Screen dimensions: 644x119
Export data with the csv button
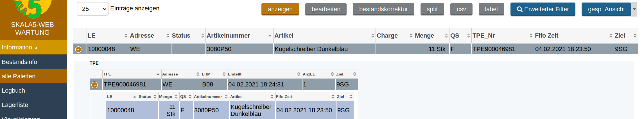pos(461,9)
